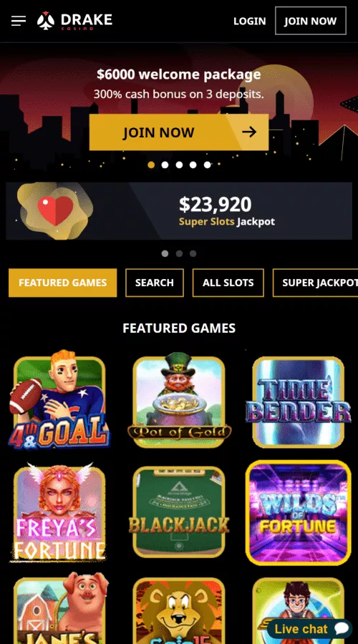This screenshot has height=644, width=358.
Task: Switch to the All Slots tab
Action: pyautogui.click(x=228, y=283)
